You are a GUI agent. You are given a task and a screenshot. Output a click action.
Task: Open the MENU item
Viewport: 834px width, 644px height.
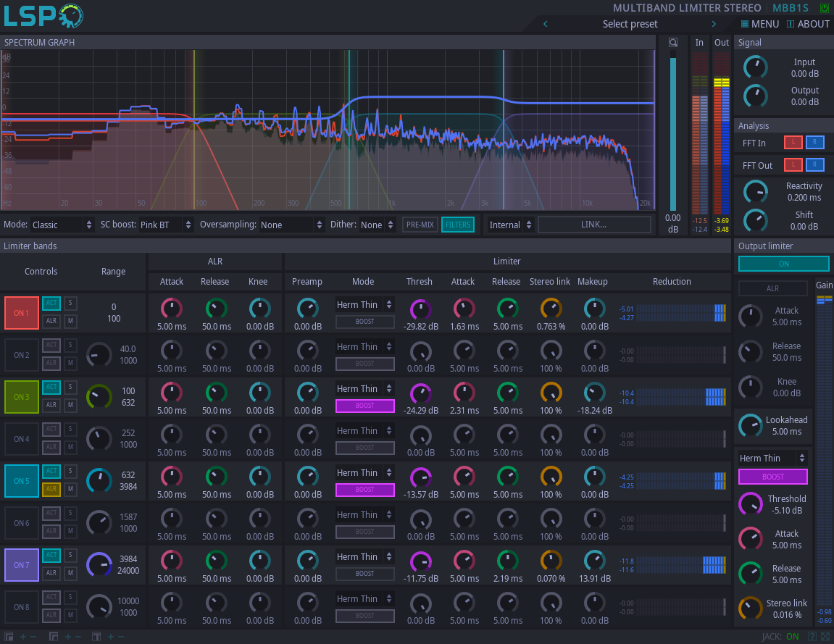(x=759, y=24)
